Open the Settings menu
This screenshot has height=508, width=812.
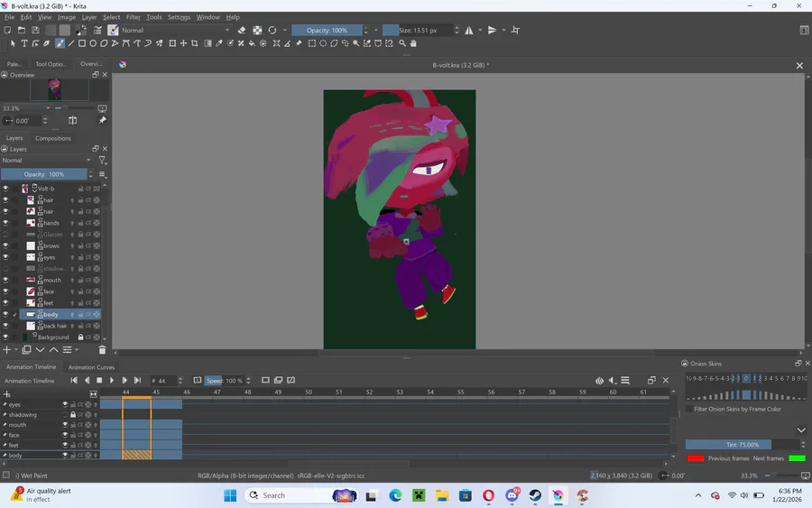click(x=179, y=17)
